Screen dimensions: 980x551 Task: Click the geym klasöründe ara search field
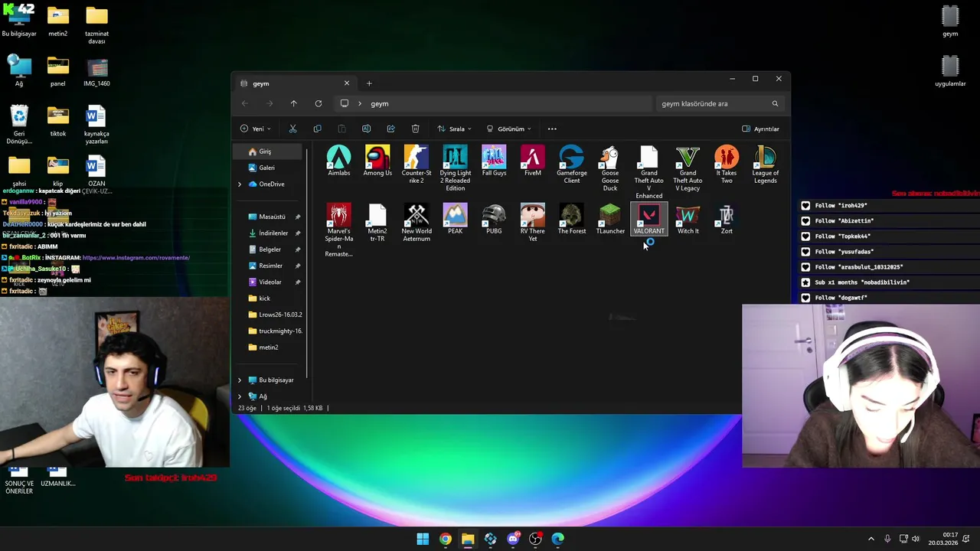(720, 103)
